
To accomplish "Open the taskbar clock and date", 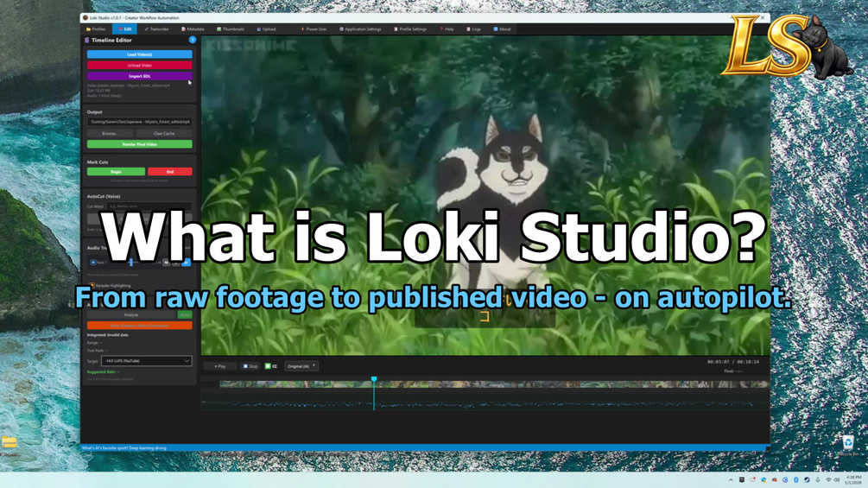I will click(x=853, y=479).
